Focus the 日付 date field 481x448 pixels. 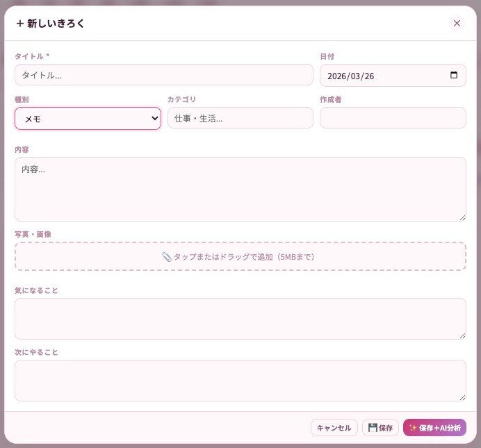393,76
